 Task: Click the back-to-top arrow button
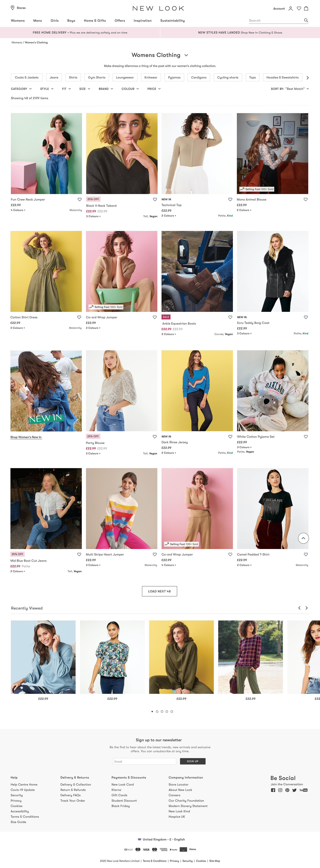303,538
